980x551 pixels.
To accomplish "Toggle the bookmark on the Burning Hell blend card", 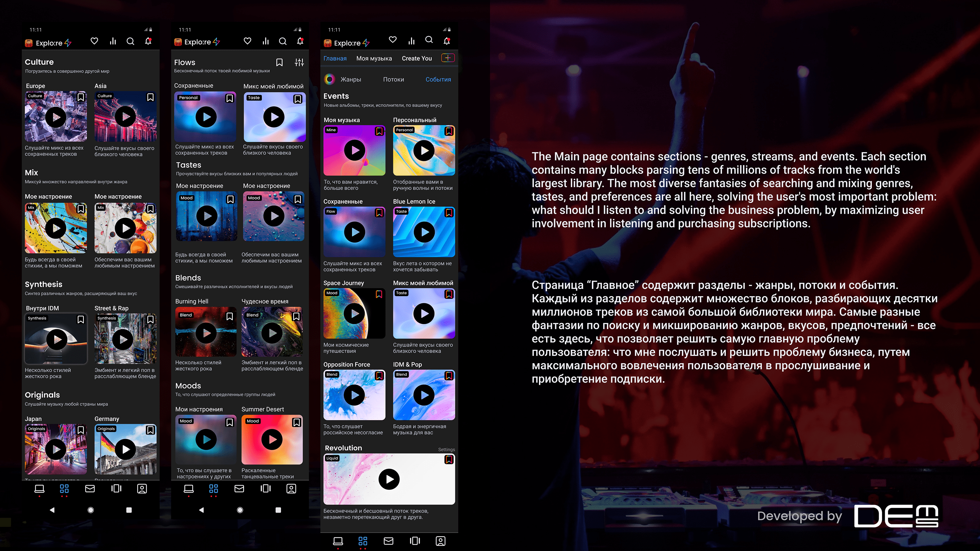I will 229,316.
